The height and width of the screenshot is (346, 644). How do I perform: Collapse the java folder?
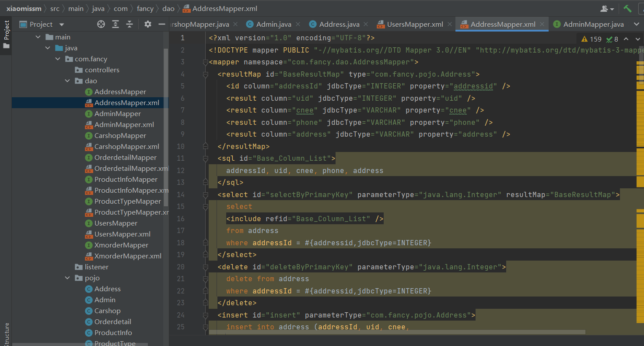48,48
